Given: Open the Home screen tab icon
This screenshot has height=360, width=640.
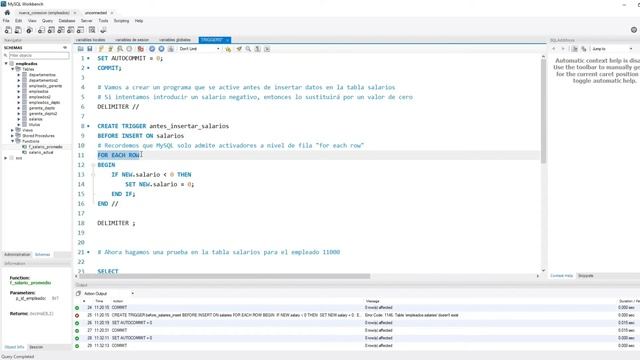Looking at the screenshot, I should pos(7,13).
